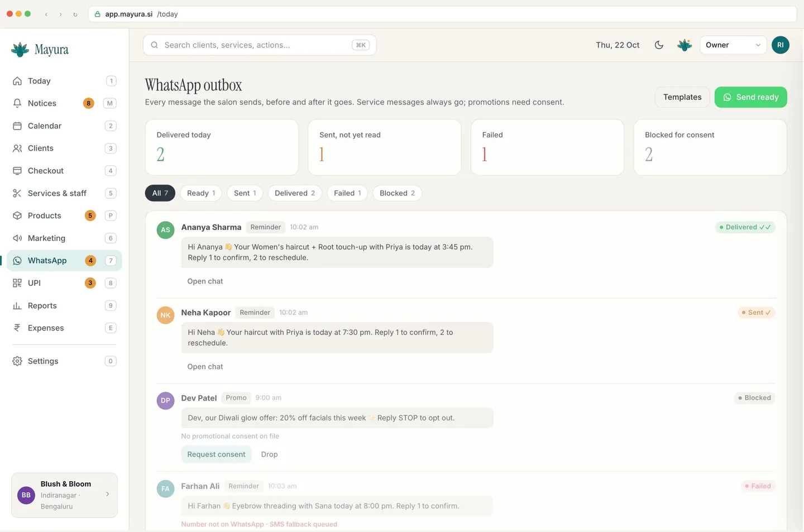Focus the search clients, services, actions field
Screen dimensions: 804x532
[x=260, y=45]
